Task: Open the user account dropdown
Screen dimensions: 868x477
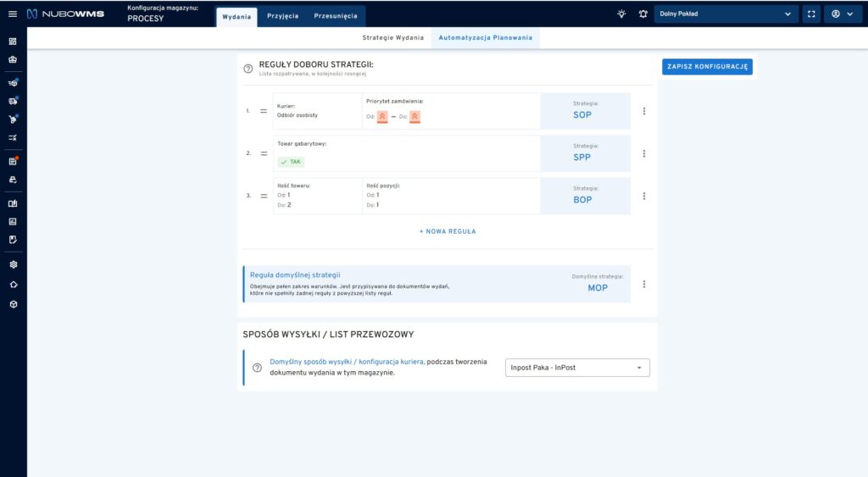Action: (842, 14)
